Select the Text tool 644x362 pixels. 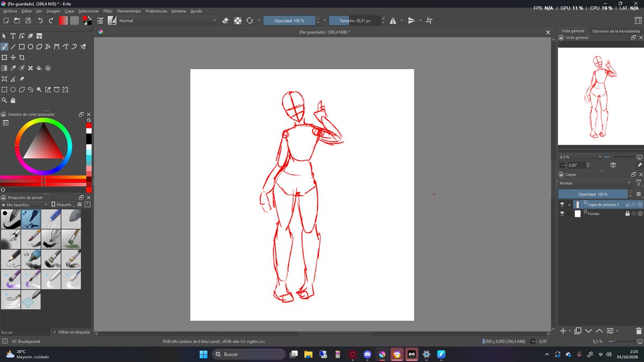pyautogui.click(x=13, y=36)
